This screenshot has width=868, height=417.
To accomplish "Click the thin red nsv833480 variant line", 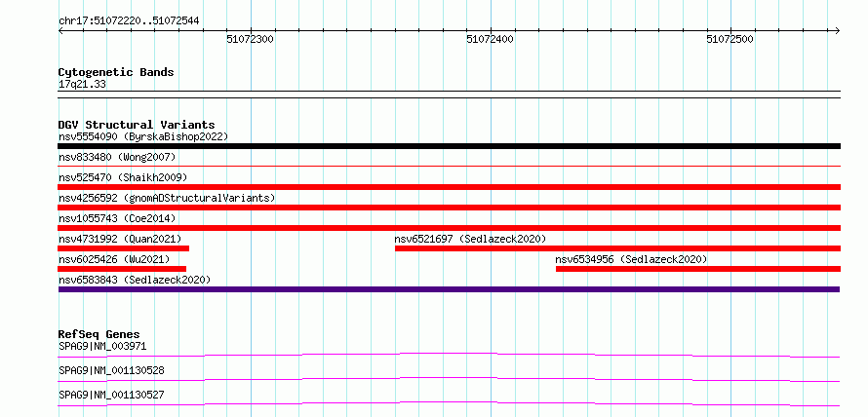I will pyautogui.click(x=449, y=166).
